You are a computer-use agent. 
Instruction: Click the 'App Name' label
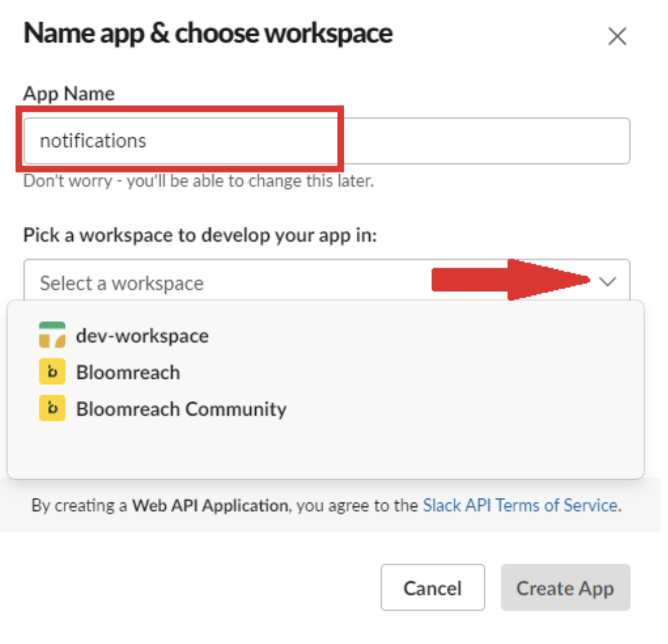click(69, 94)
